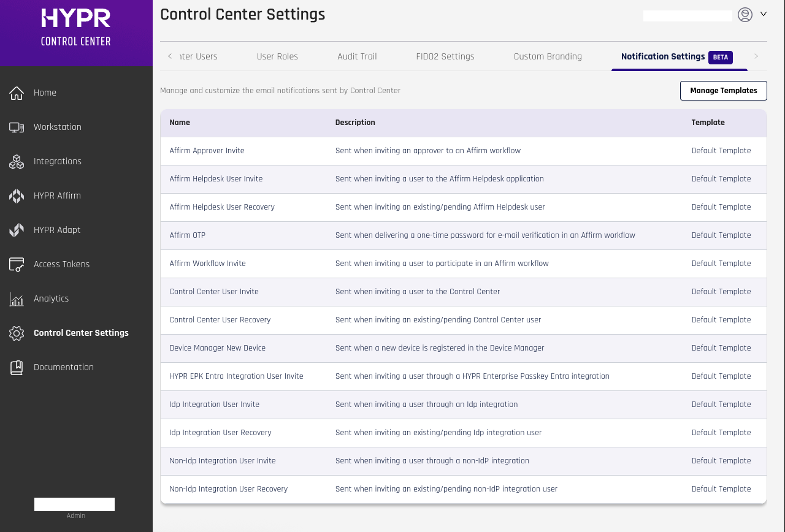Click the HYPR Affirm logo icon

(17, 196)
